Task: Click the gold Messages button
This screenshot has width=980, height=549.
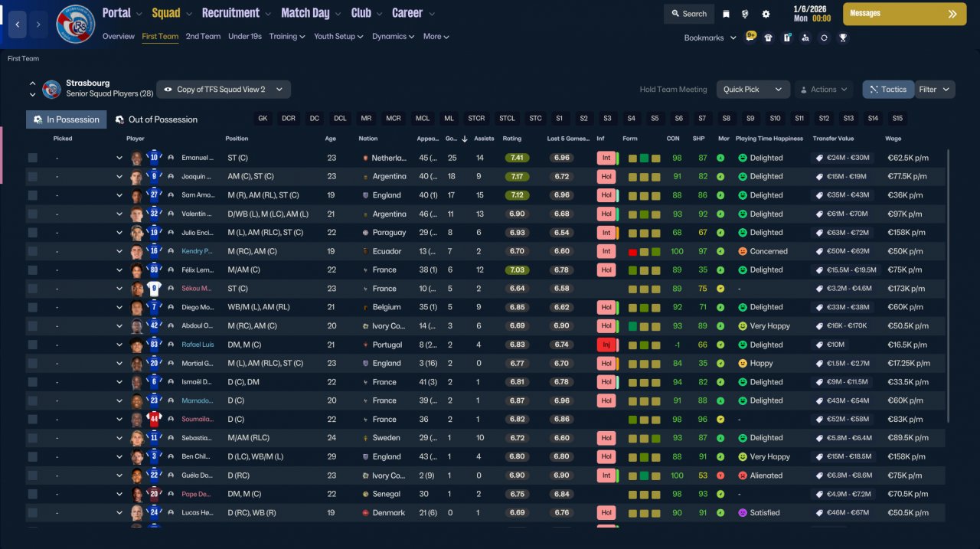Action: click(x=904, y=14)
